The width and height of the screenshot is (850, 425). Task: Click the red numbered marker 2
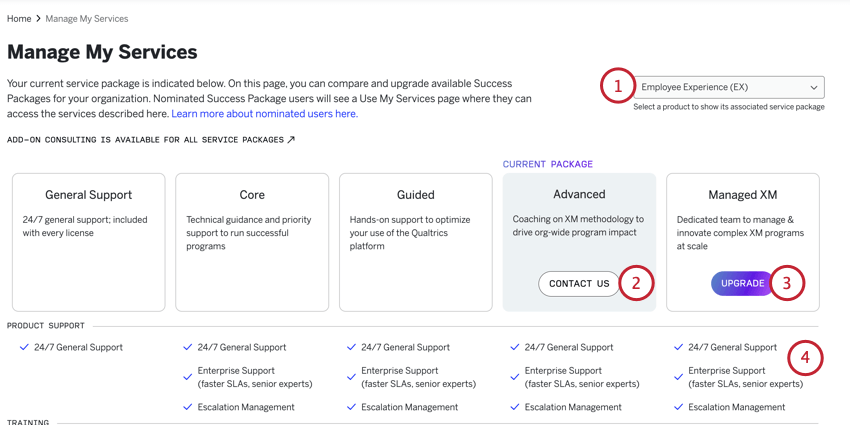636,284
